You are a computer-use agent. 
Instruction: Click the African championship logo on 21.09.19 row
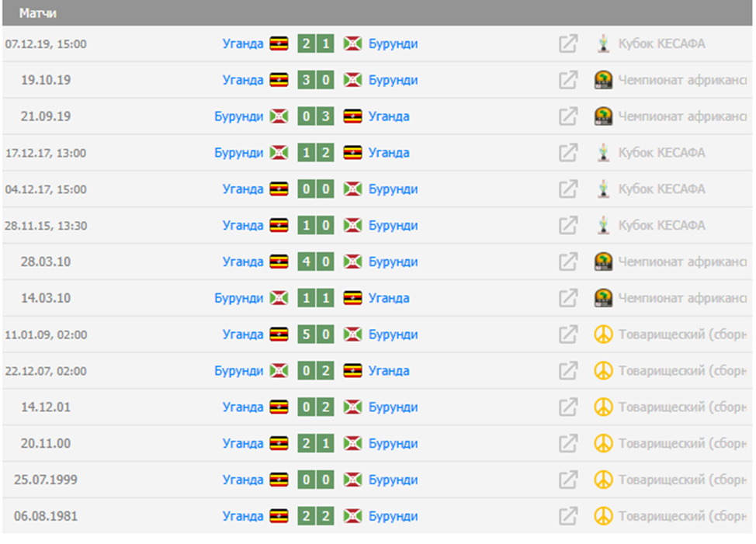point(603,116)
